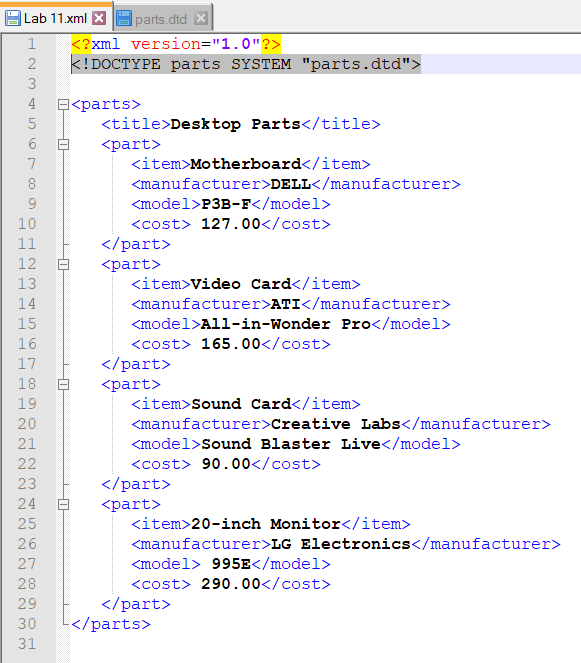The image size is (581, 663).
Task: Switch to the parts.dtd tab
Action: [161, 19]
